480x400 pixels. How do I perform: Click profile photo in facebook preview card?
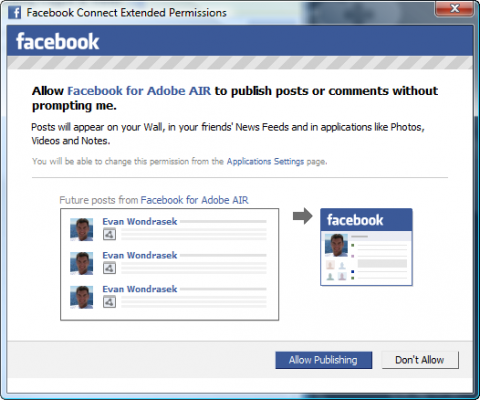(336, 245)
